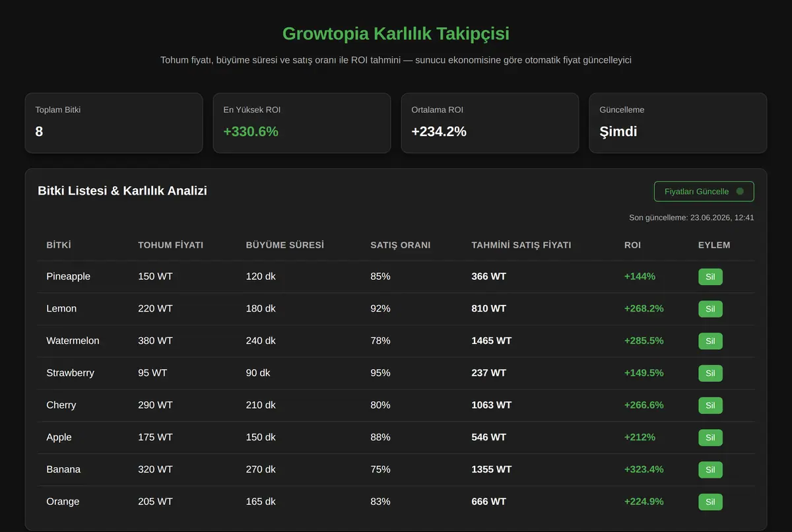Remove the Orange row with Sil
792x532 pixels.
(x=710, y=502)
